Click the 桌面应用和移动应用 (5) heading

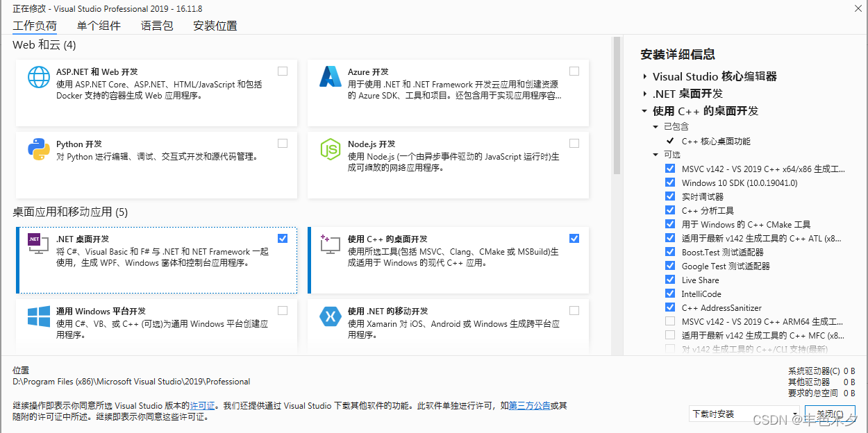coord(70,212)
